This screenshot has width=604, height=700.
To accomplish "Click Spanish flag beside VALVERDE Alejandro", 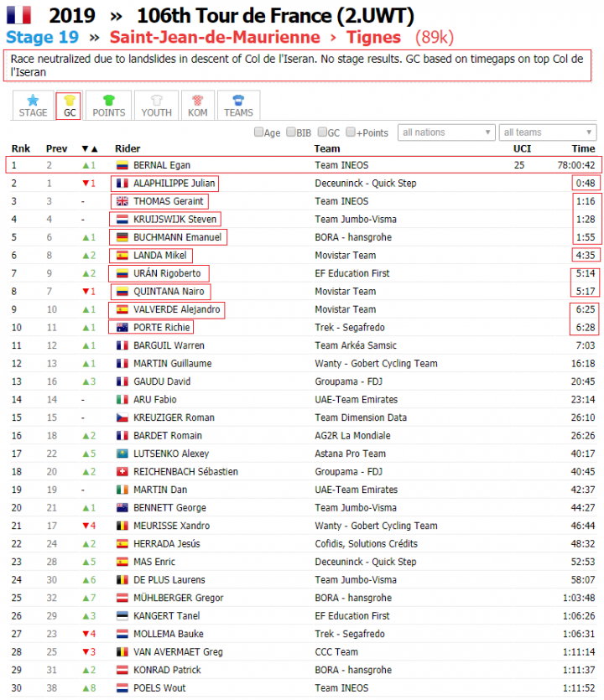I will [x=122, y=309].
